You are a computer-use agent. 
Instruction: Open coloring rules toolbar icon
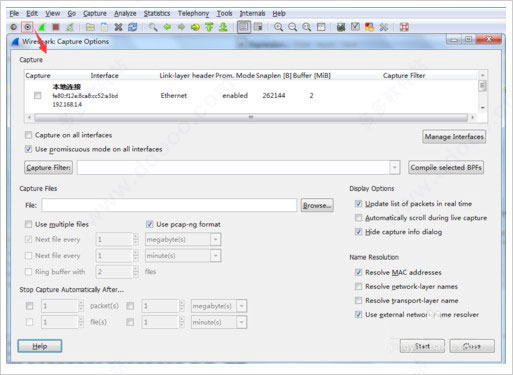pyautogui.click(x=369, y=27)
